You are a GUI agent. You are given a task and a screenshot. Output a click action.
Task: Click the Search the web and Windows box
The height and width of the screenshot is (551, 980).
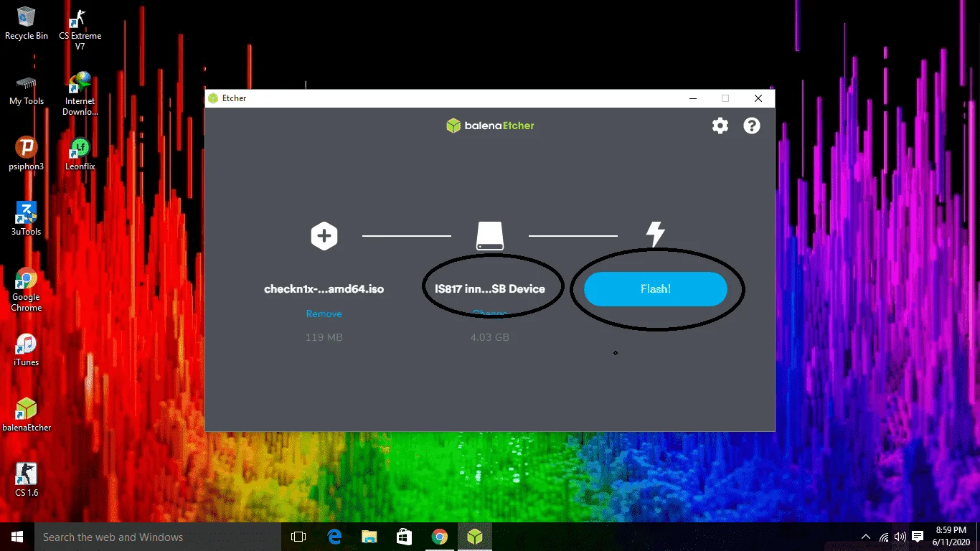pos(158,537)
